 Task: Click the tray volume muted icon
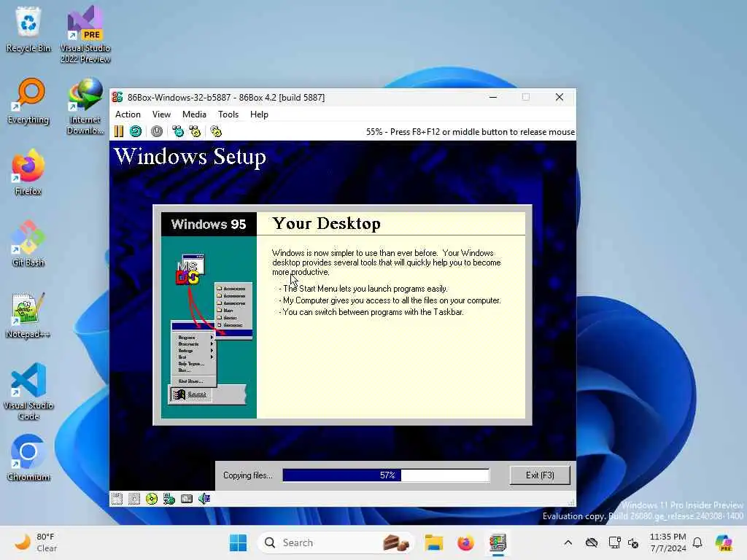click(x=634, y=542)
